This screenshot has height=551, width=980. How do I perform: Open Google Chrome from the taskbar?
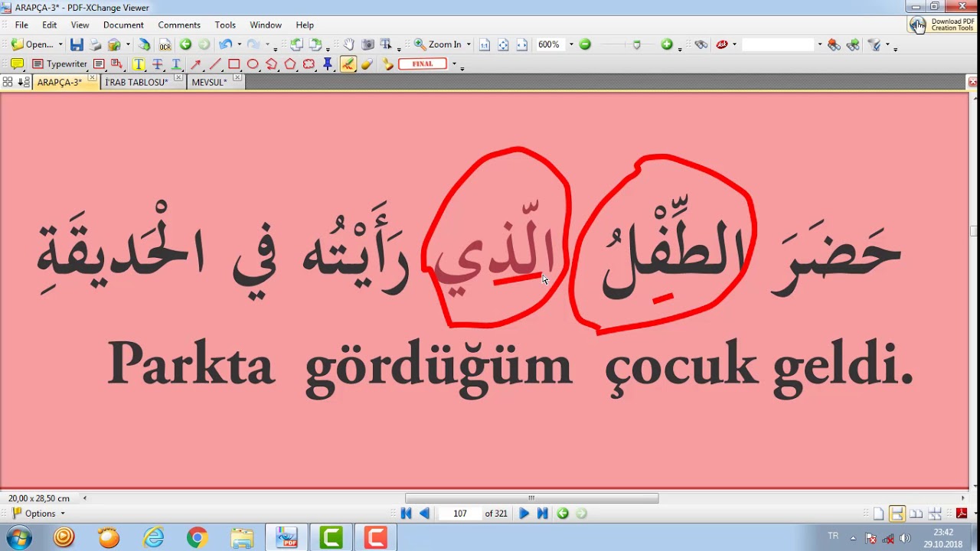197,538
